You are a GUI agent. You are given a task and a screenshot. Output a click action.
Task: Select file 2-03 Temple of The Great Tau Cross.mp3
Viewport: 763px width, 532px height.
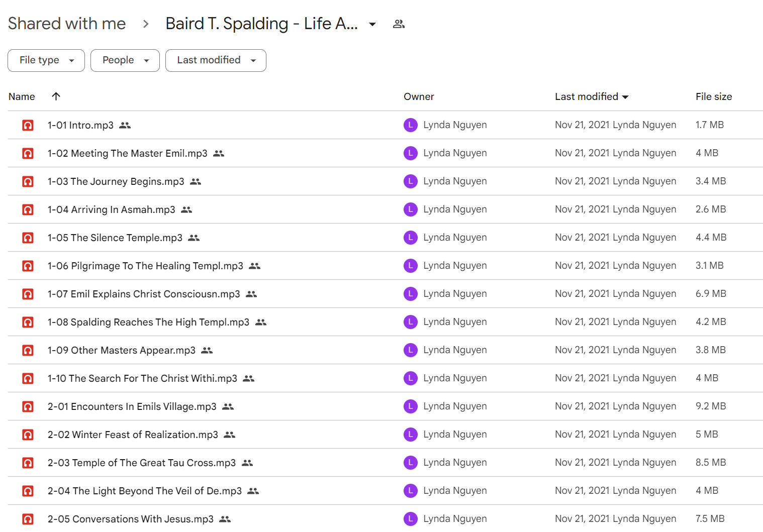[142, 463]
